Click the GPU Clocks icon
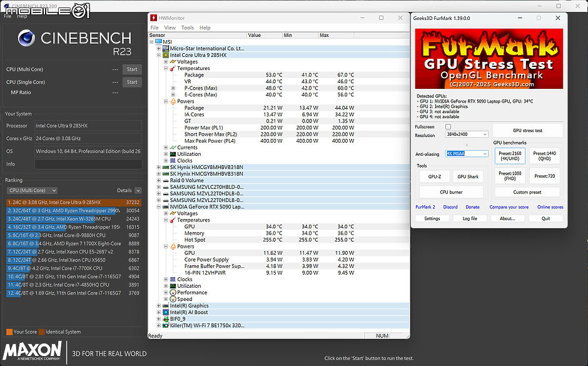588x366 pixels. 173,280
